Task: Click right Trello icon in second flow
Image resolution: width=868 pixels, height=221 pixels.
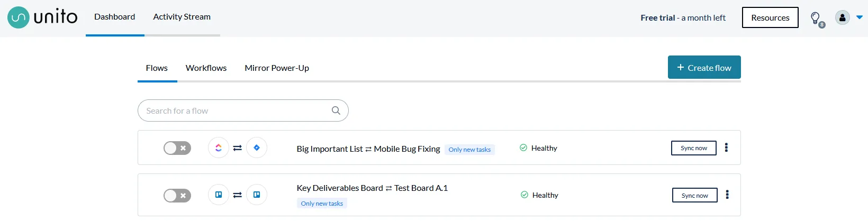Action: pyautogui.click(x=257, y=195)
